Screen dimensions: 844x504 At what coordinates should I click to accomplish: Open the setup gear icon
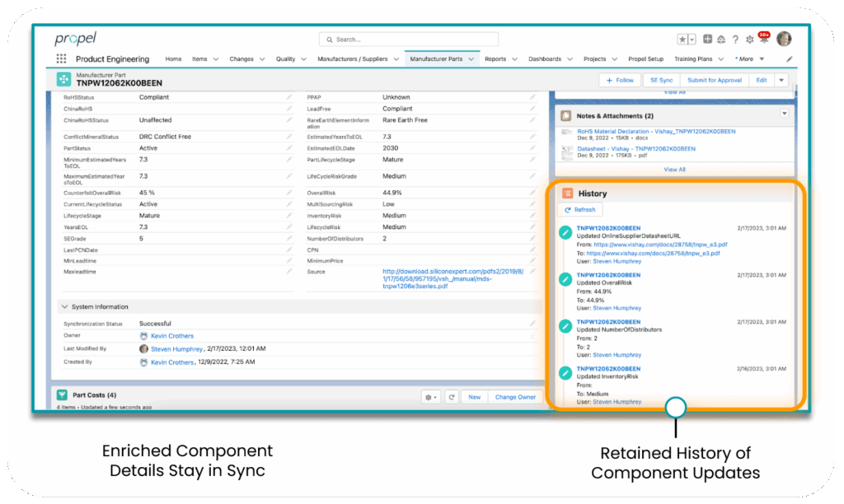tap(749, 40)
